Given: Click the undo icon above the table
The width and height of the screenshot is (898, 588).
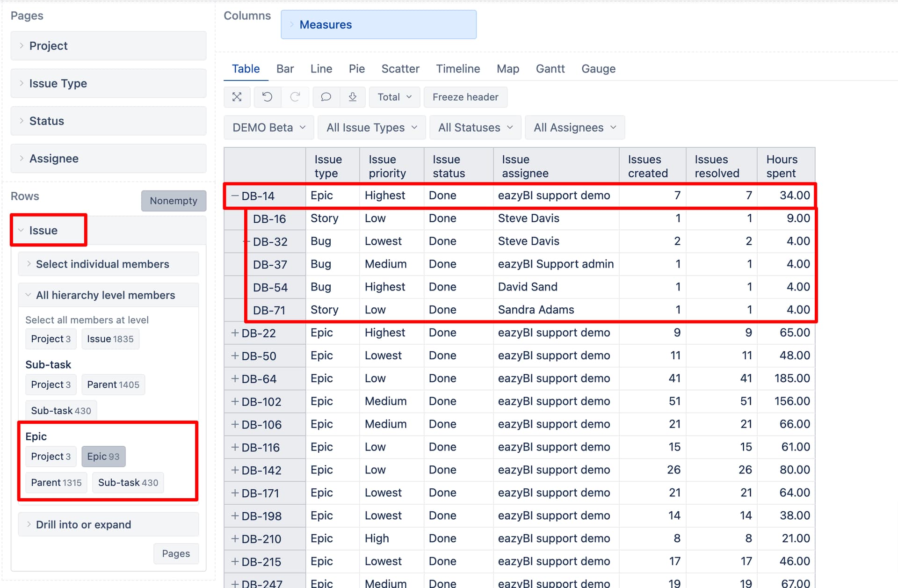Looking at the screenshot, I should [x=267, y=97].
